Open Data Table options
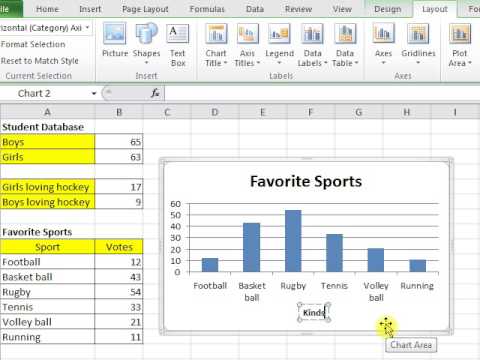 pos(345,45)
